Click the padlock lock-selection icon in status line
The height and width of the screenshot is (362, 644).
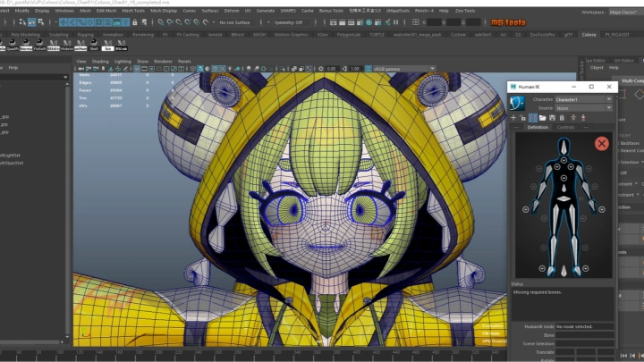135,22
